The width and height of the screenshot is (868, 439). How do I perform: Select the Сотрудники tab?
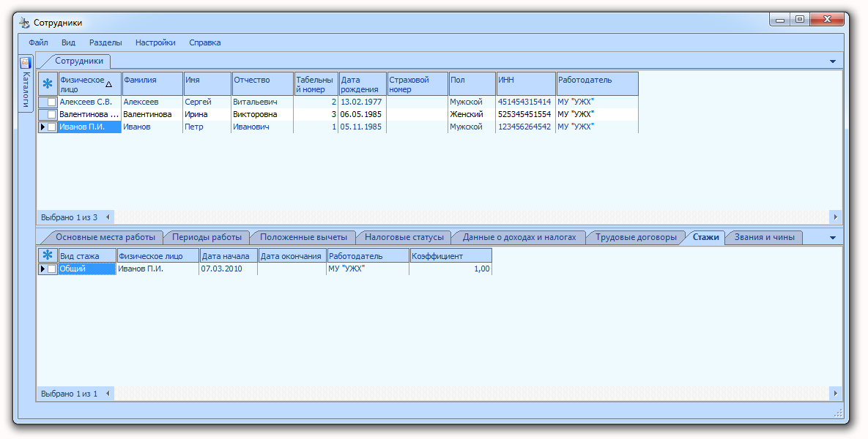(78, 61)
